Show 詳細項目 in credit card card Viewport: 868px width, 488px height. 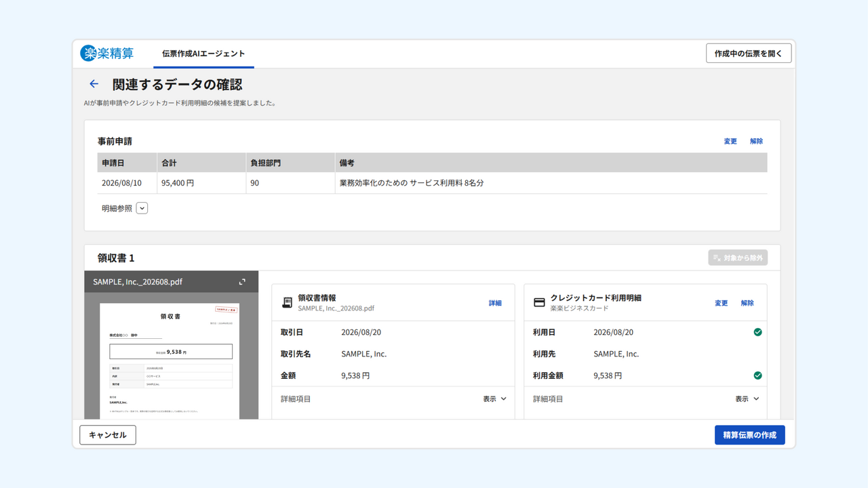(x=747, y=399)
